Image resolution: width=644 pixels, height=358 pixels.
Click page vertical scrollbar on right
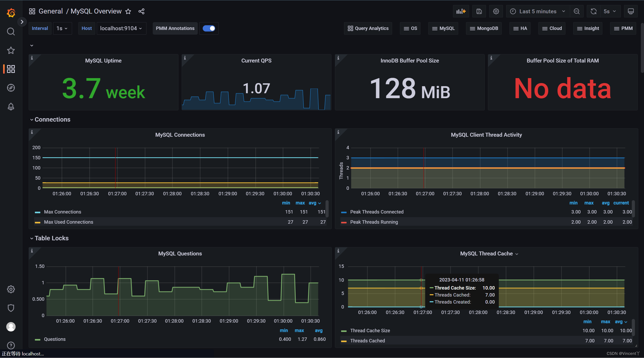coord(642,48)
